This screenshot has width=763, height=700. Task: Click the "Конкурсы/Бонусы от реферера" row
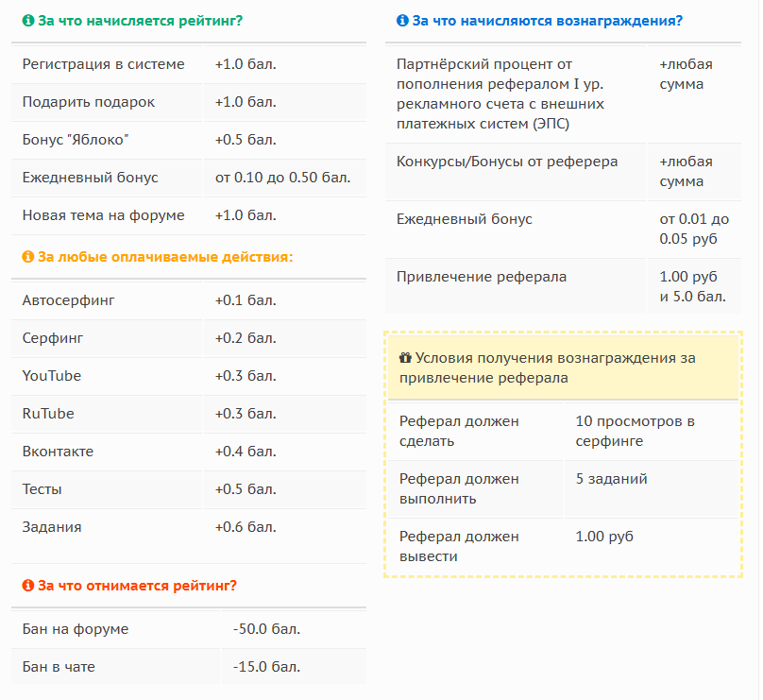507,162
